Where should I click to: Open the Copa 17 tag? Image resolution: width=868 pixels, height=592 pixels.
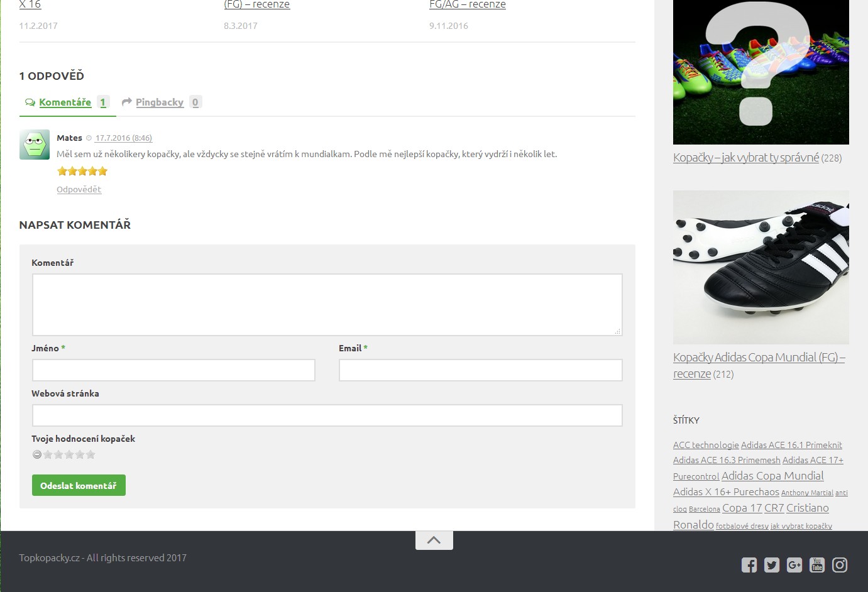(742, 508)
